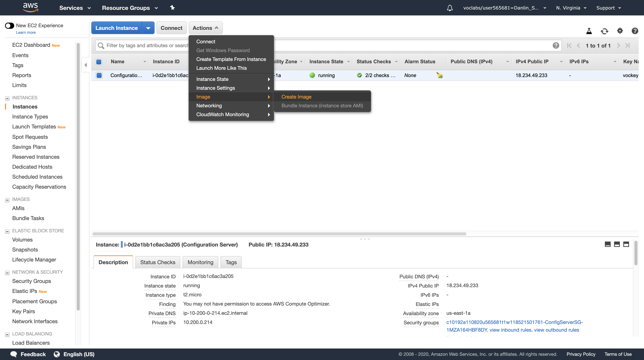Switch to the Status Checks tab

pyautogui.click(x=157, y=262)
